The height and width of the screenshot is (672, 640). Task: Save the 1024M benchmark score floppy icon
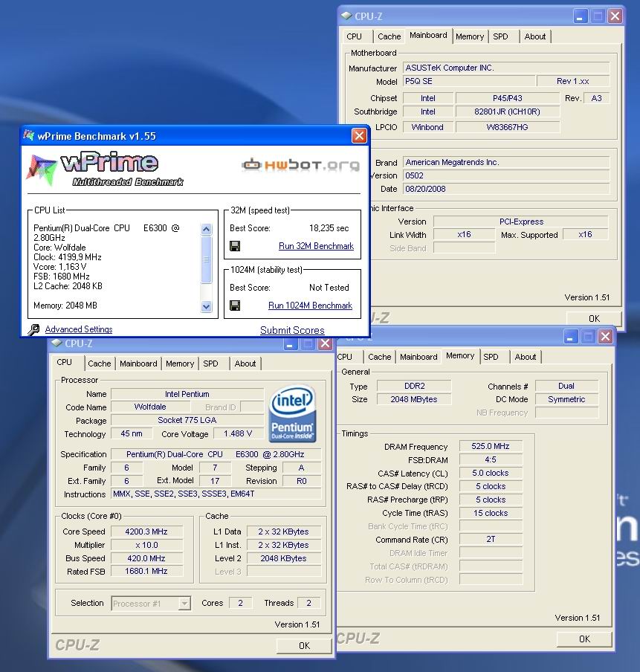tap(235, 305)
